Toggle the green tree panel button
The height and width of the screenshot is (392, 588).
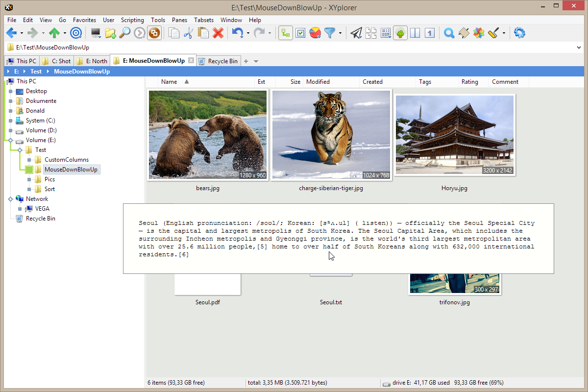pyautogui.click(x=400, y=33)
